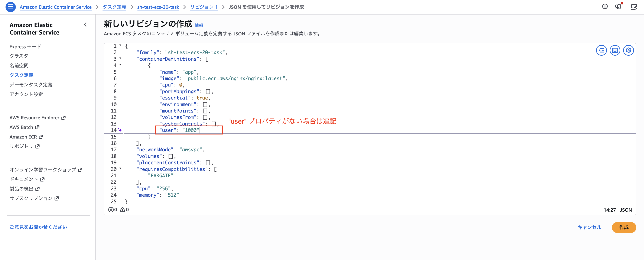The width and height of the screenshot is (644, 260).
Task: Open アカウント設定 in sidebar
Action: coord(26,94)
